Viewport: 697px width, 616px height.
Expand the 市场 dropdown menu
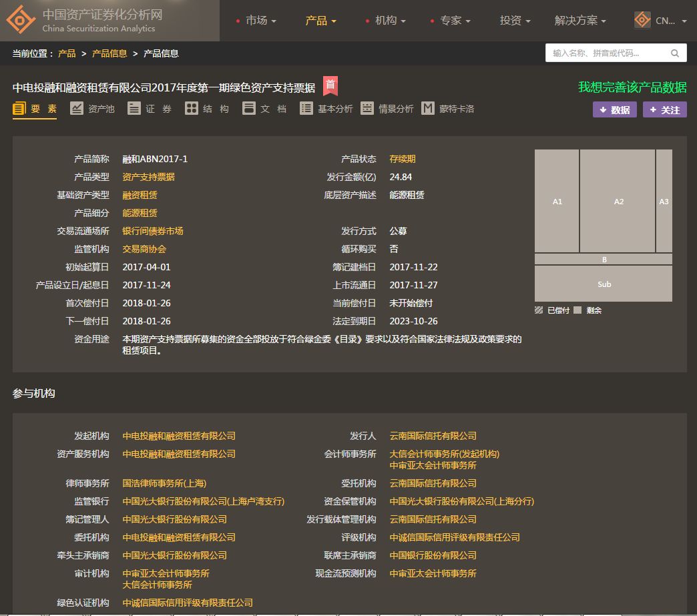261,21
